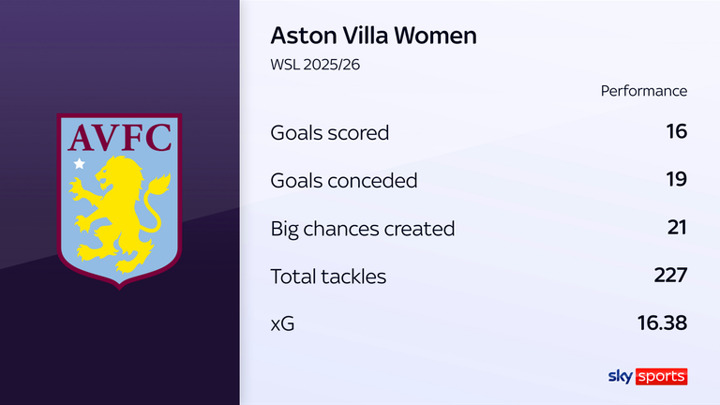Click the Sky Sports logo
This screenshot has width=720, height=405.
[x=647, y=376]
